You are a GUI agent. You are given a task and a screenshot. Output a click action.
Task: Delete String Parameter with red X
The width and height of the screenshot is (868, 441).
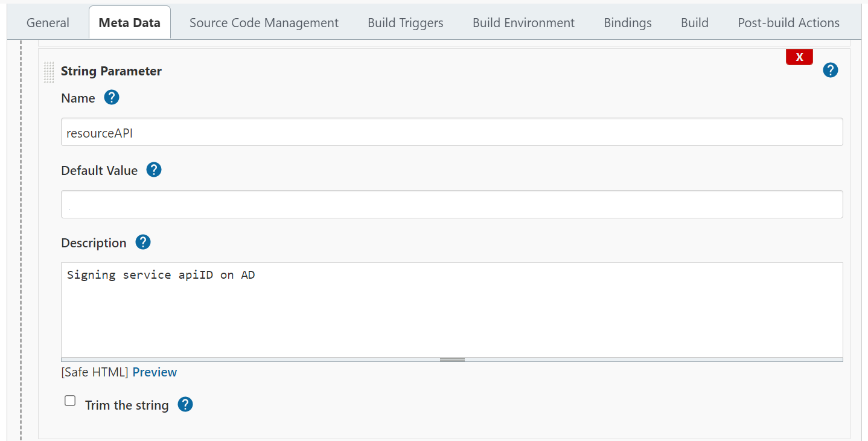click(x=799, y=57)
